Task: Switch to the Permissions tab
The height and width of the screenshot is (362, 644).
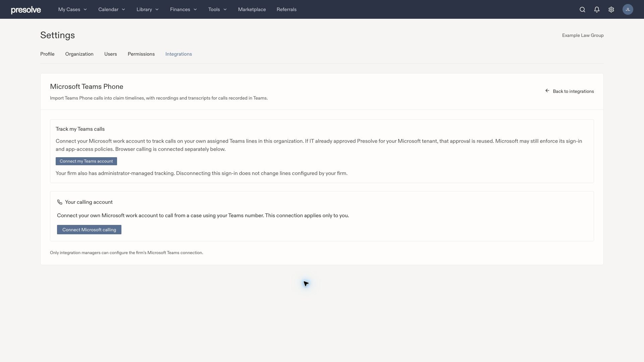Action: tap(141, 54)
